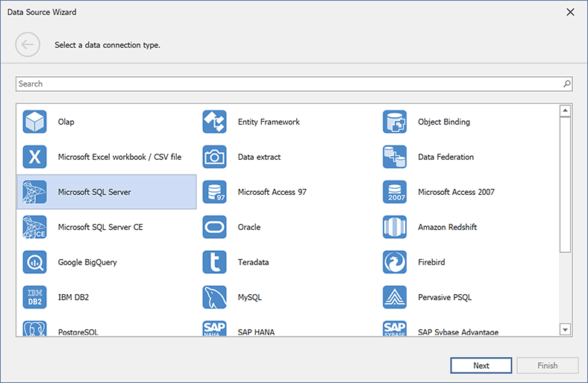Pick the Teradata t icon

214,262
